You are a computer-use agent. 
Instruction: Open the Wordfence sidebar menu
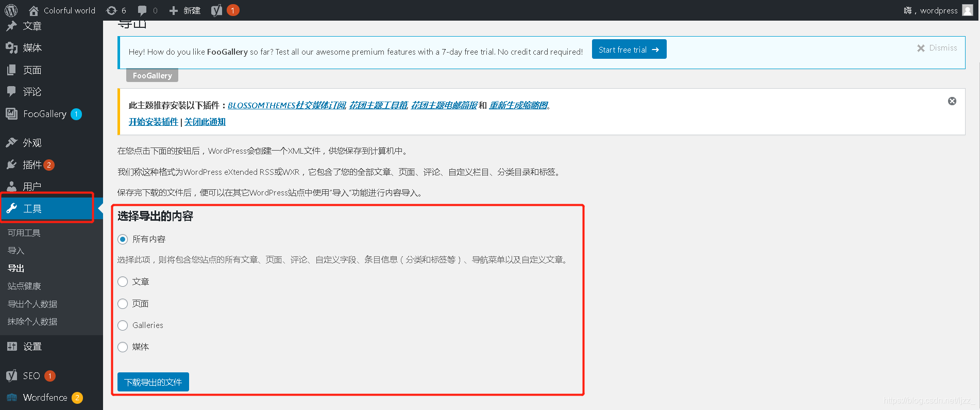pos(45,398)
